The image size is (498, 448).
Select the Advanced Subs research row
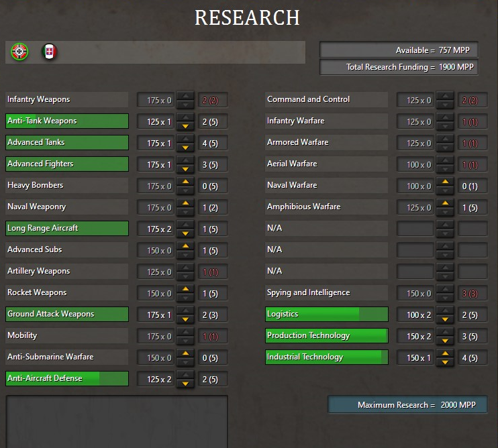point(67,249)
